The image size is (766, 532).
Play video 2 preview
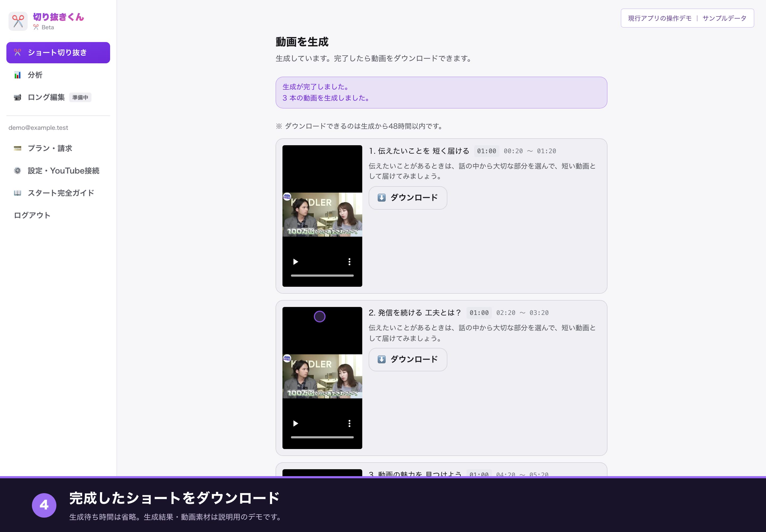pyautogui.click(x=295, y=423)
